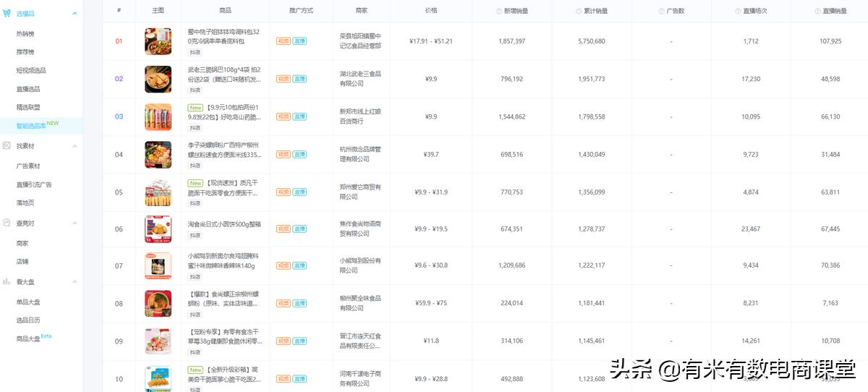The image size is (868, 392).
Task: Click the 选爆品 shopping bag icon
Action: (x=7, y=14)
